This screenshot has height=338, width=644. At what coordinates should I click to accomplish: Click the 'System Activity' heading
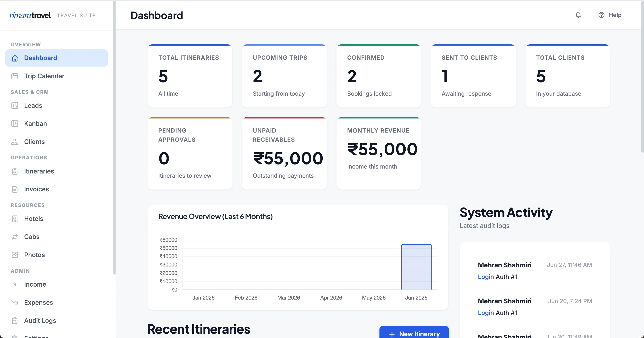506,213
